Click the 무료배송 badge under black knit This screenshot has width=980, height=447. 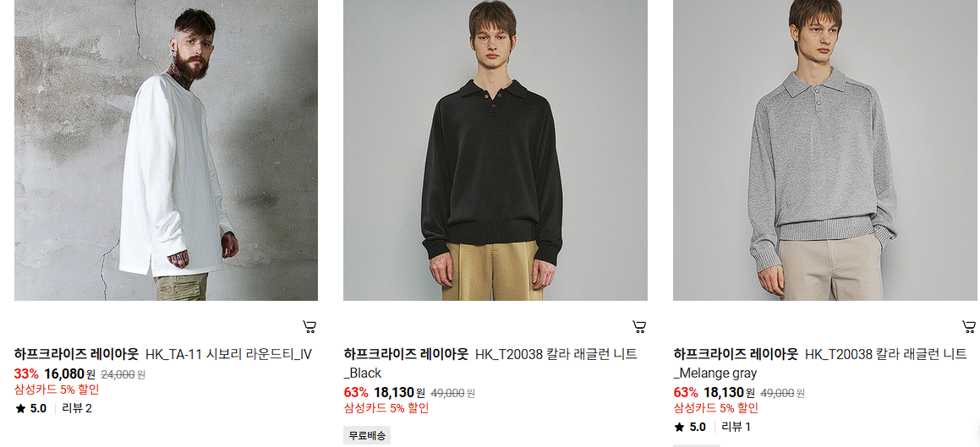point(367,436)
